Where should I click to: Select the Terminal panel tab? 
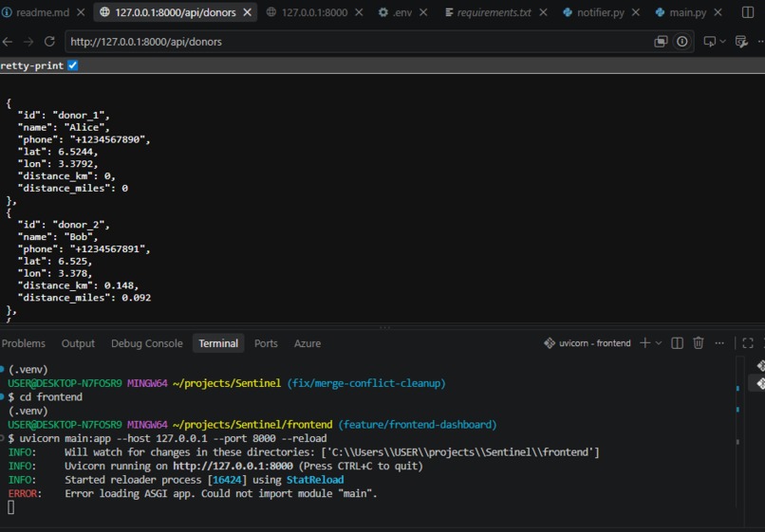click(218, 343)
